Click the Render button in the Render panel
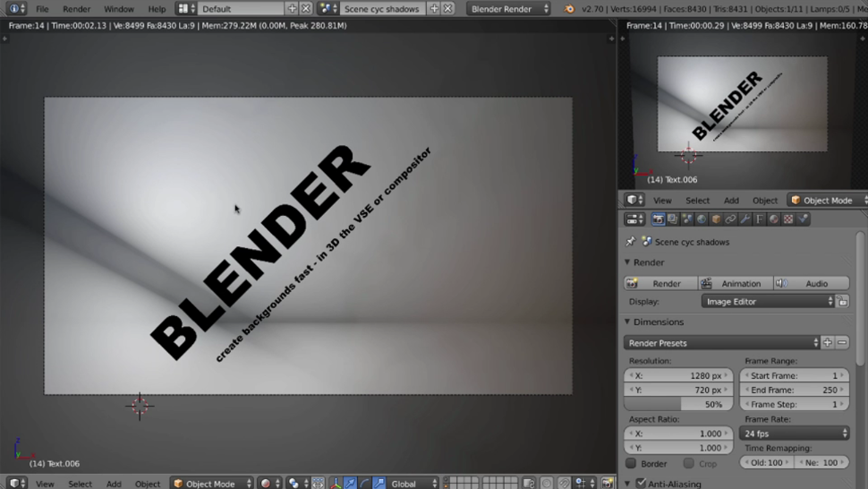 pos(661,283)
